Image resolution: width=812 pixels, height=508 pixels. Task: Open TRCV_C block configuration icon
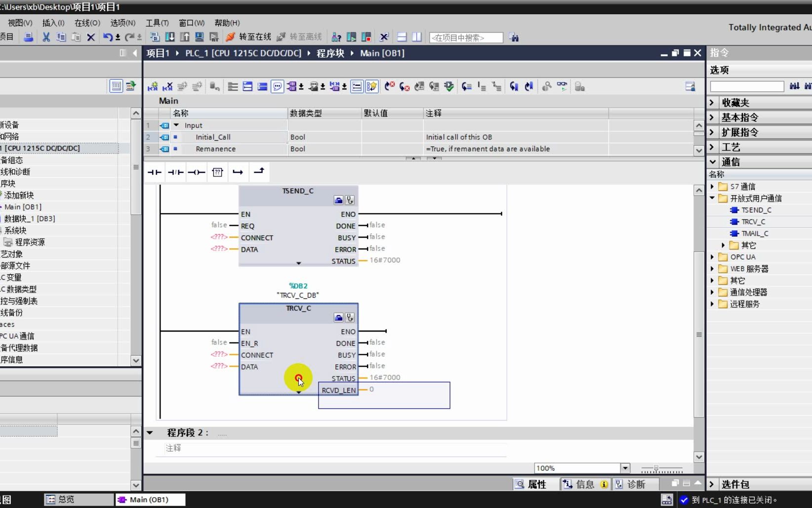pyautogui.click(x=338, y=318)
